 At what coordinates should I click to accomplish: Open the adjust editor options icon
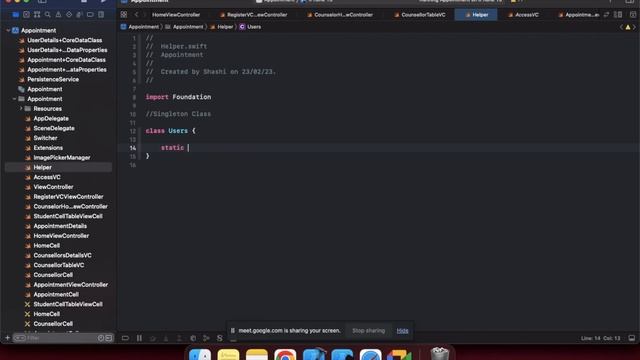click(618, 15)
